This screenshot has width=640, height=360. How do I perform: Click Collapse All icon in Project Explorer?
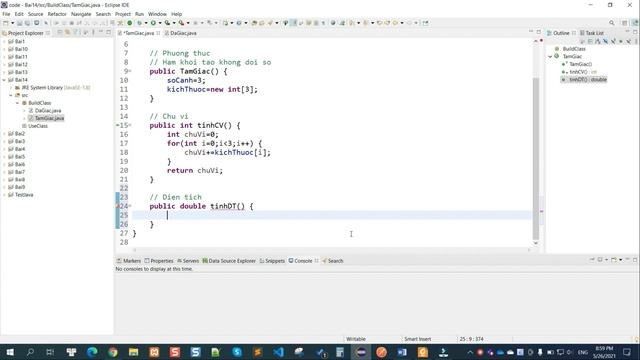coord(60,32)
